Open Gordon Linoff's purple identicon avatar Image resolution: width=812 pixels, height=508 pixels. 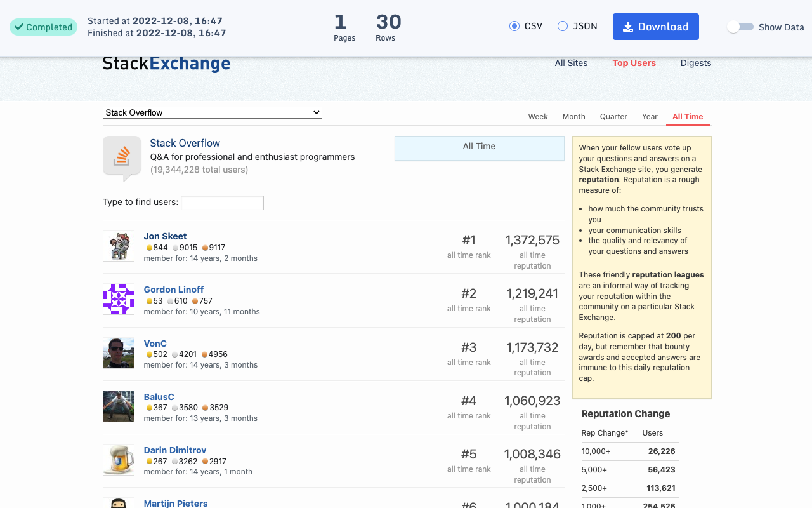pyautogui.click(x=119, y=299)
